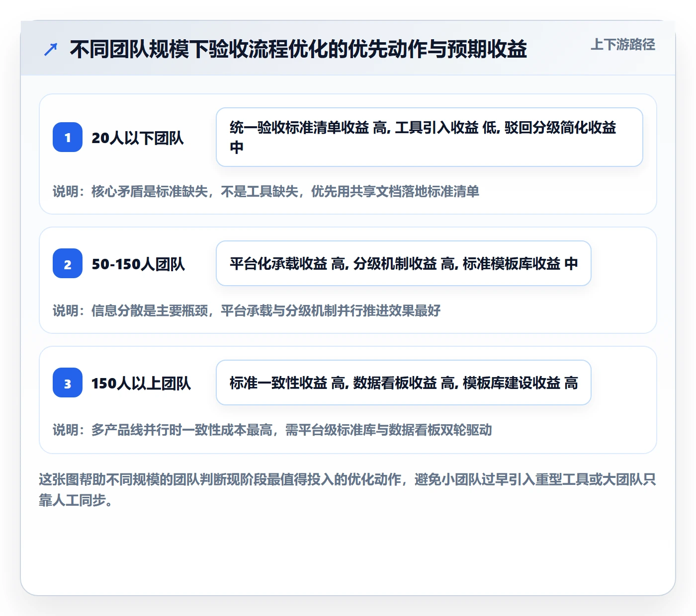Click the summary paragraph starting 这张图帮助不同规模的团队
This screenshot has height=616, width=696.
pos(348,489)
